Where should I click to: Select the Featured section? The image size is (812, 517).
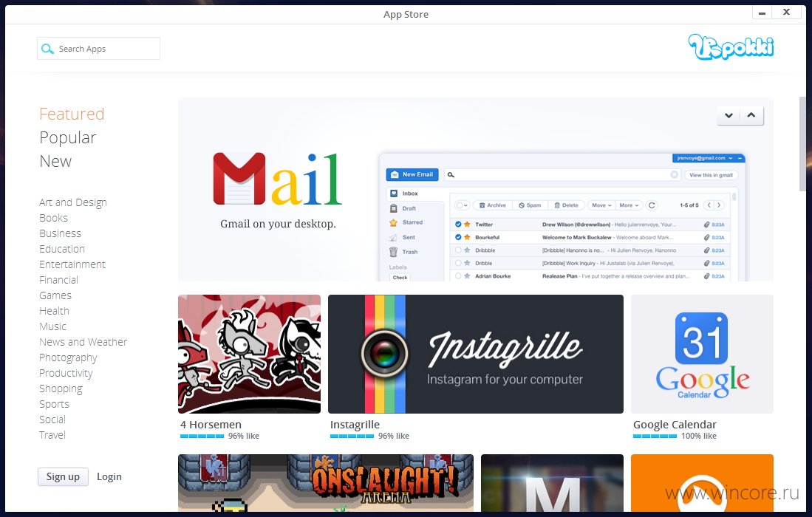[x=72, y=114]
